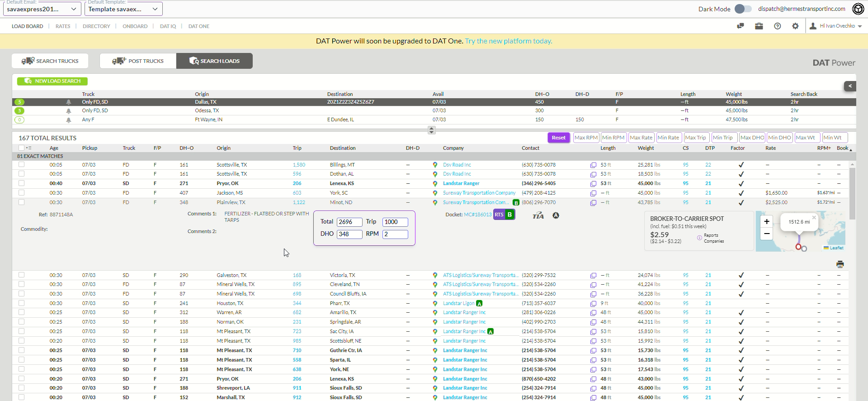Click the target cube extension icon

point(858,9)
